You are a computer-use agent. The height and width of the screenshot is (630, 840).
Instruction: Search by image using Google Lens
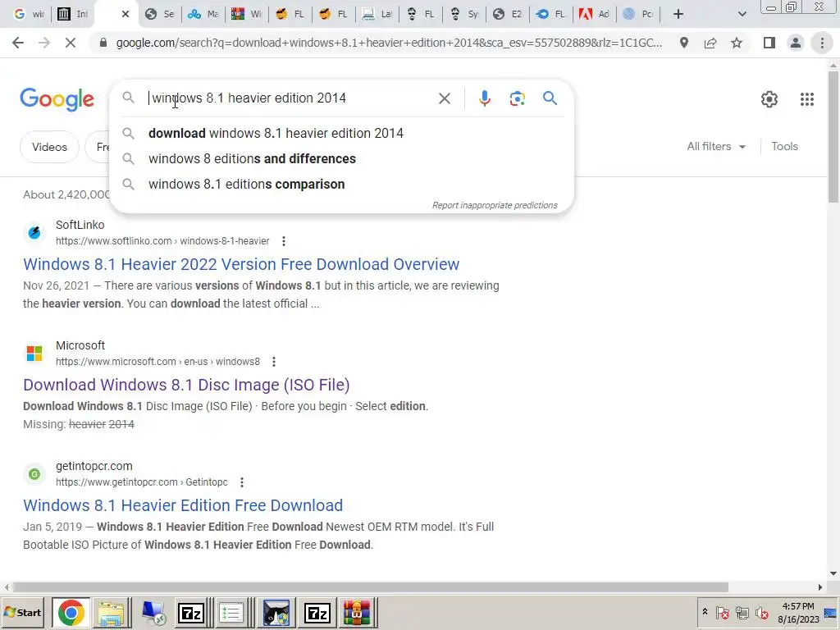click(x=517, y=98)
